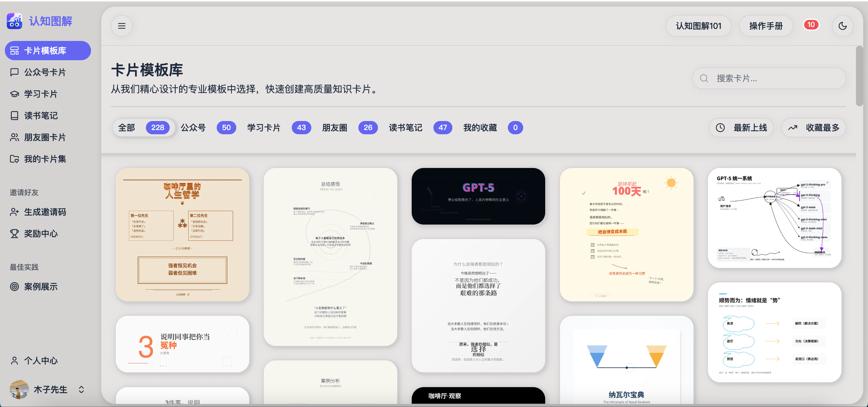Open the 纳瓦尔宝典 card template
The image size is (868, 407).
click(626, 360)
